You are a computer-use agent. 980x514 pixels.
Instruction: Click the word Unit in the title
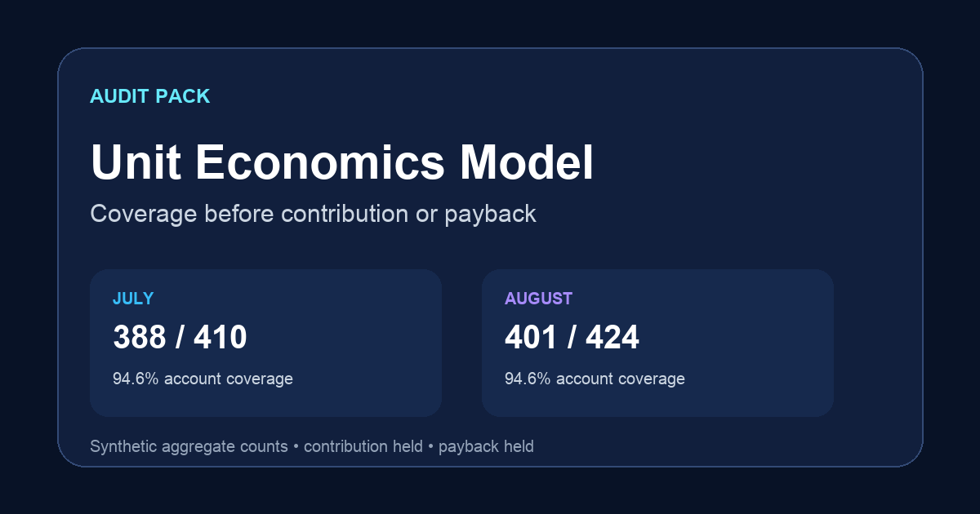pos(136,162)
